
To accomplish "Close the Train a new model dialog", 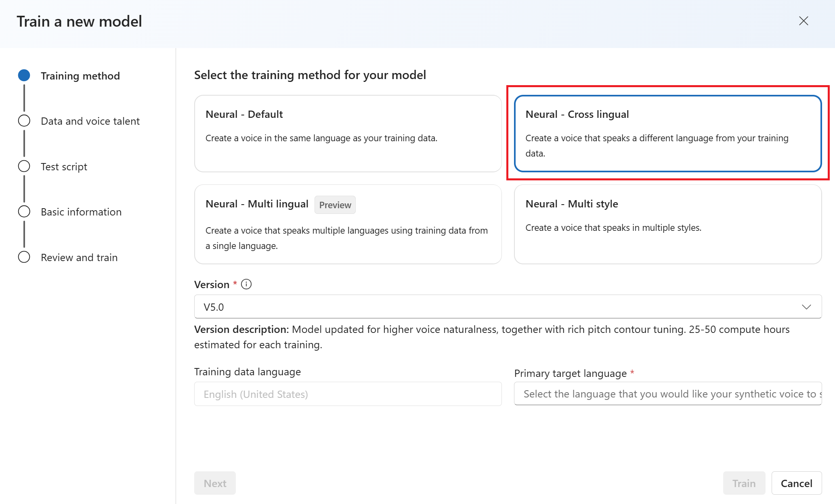I will [803, 21].
